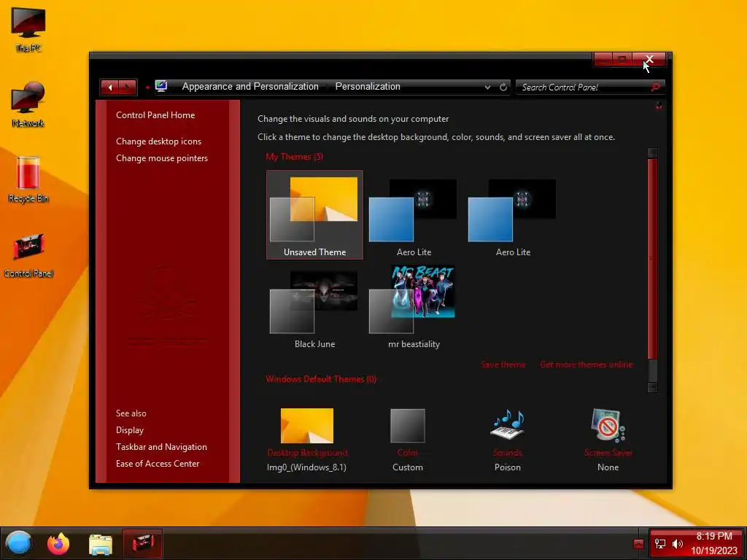Click the address bar computer icon
This screenshot has height=560, width=747.
point(161,86)
